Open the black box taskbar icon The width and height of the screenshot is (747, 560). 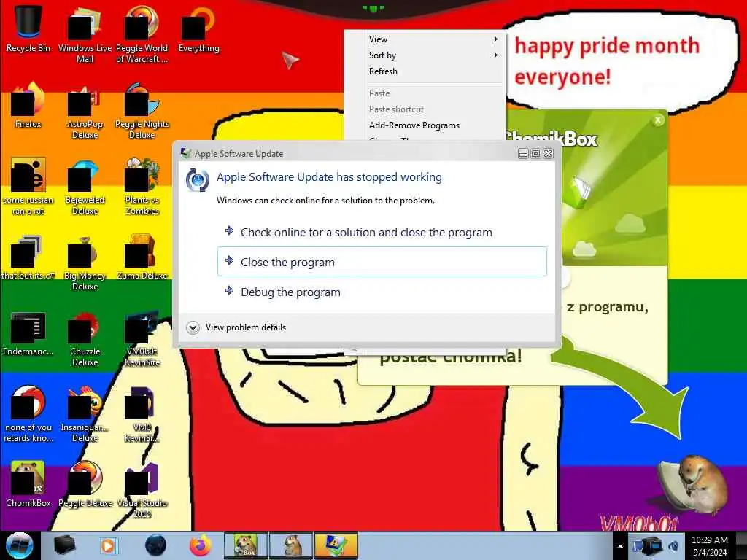(x=64, y=545)
